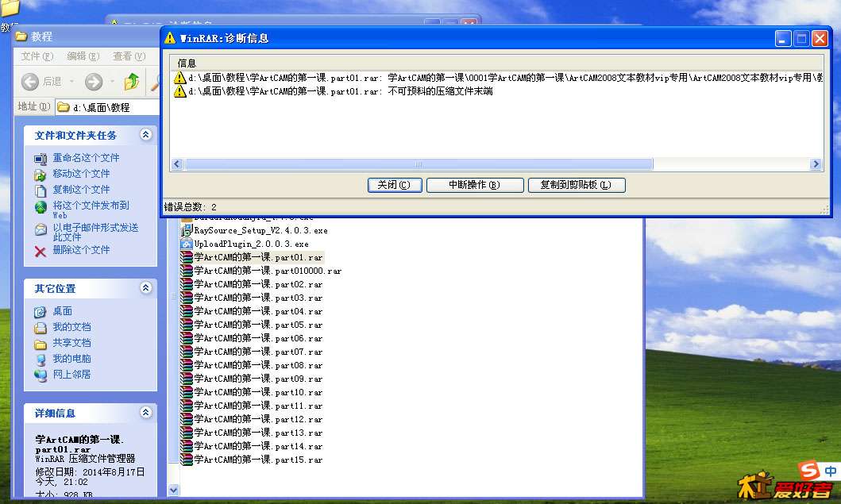The height and width of the screenshot is (504, 841).
Task: Select 学ArtCAM的第一课.part14.rar file
Action: 252,446
